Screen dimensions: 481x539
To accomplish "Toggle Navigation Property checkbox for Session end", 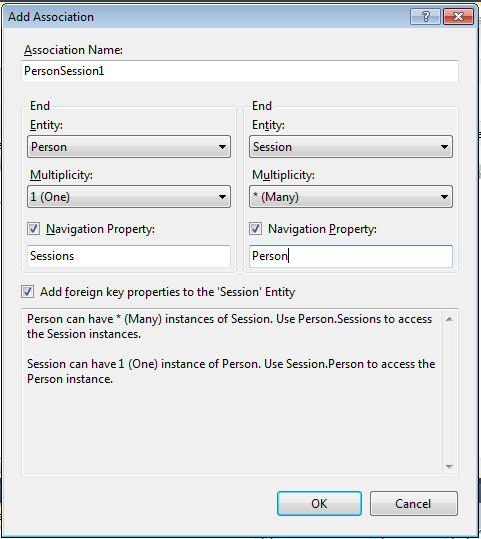I will tap(255, 229).
